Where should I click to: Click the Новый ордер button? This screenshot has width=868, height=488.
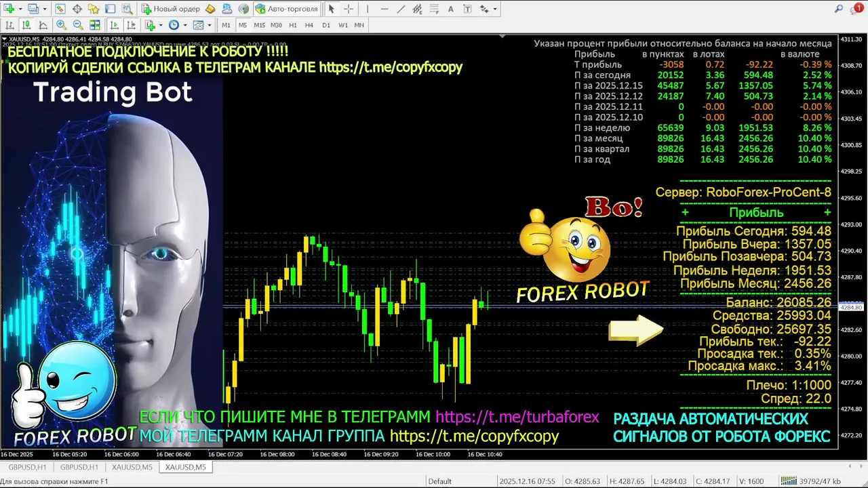(171, 9)
